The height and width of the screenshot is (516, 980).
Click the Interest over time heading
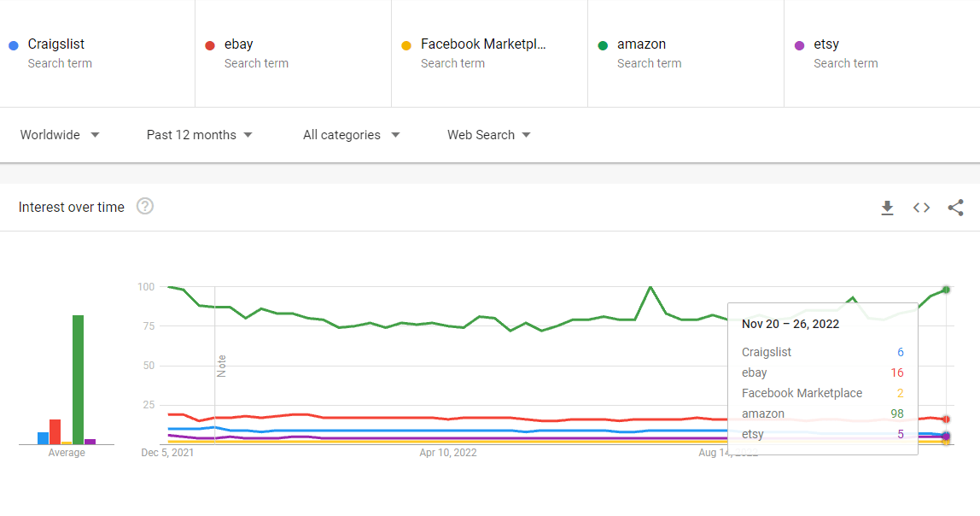pyautogui.click(x=71, y=207)
